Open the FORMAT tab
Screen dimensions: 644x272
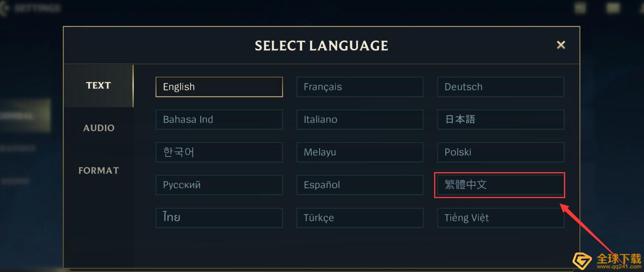point(99,171)
